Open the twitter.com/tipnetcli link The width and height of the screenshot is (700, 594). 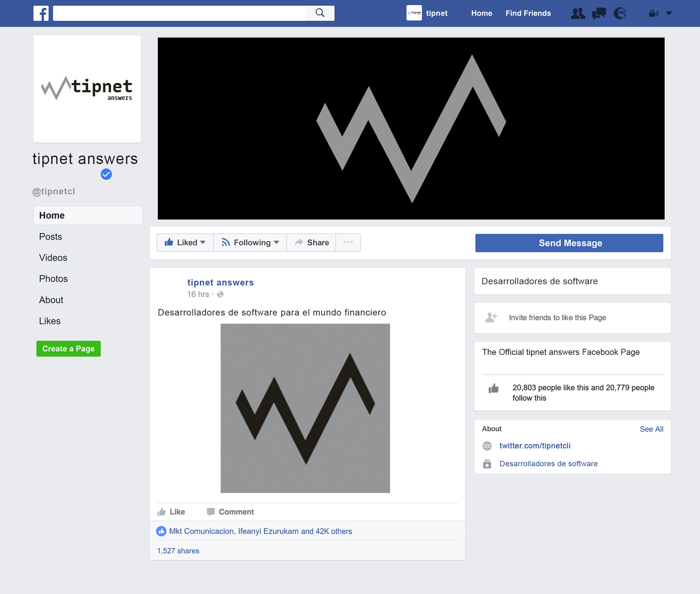point(535,446)
